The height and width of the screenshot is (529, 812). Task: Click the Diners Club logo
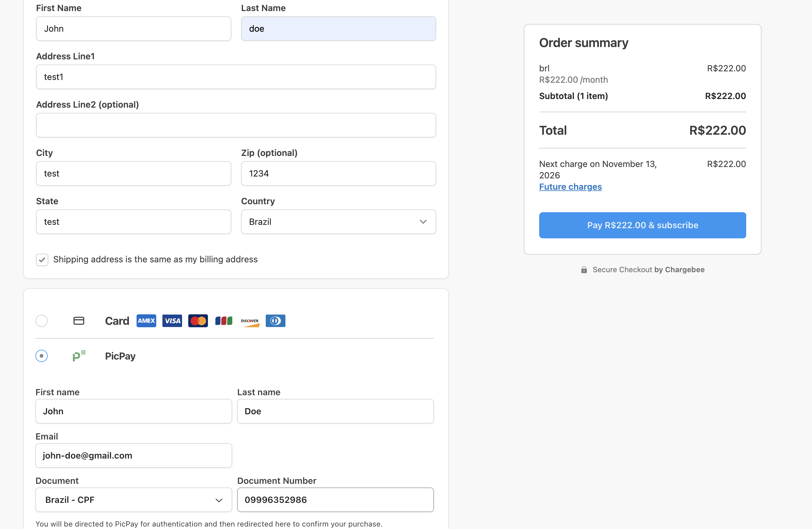275,320
